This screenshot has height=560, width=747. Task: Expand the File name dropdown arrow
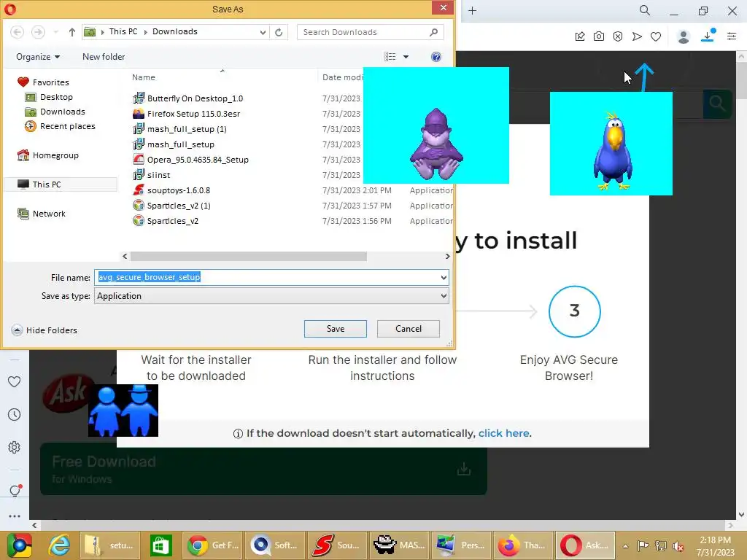click(444, 277)
